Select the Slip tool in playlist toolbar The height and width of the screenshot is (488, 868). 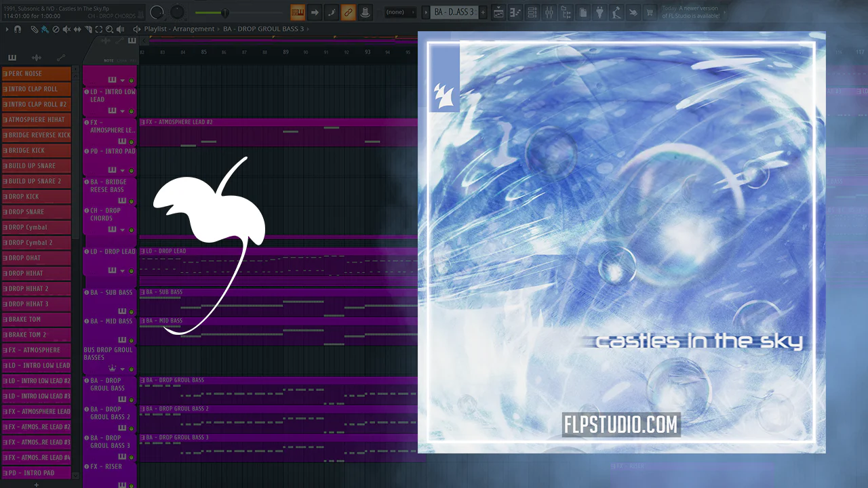[x=77, y=29]
